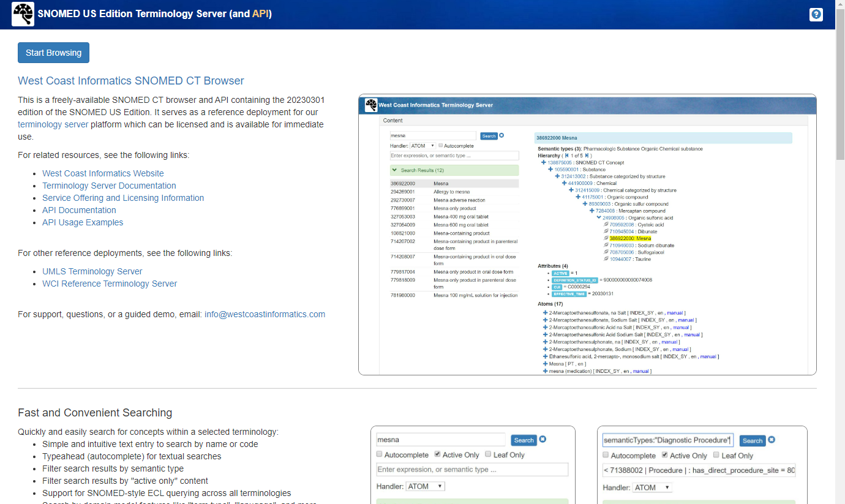The width and height of the screenshot is (845, 504).
Task: Open the West Coast Informatics Website link
Action: 103,173
